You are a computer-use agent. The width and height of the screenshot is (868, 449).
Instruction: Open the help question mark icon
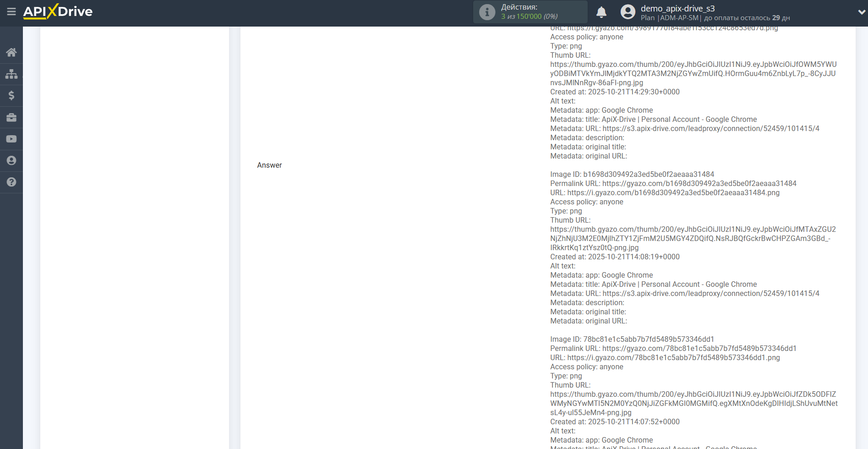11,182
